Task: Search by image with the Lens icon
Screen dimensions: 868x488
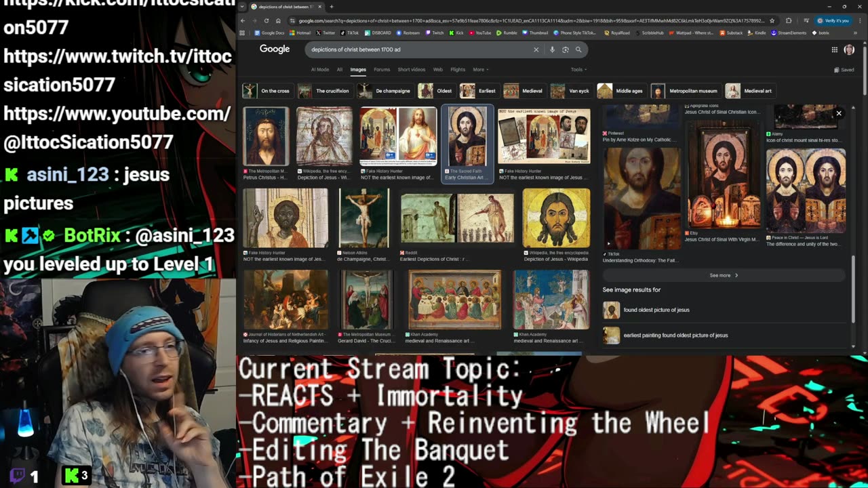Action: pyautogui.click(x=565, y=49)
